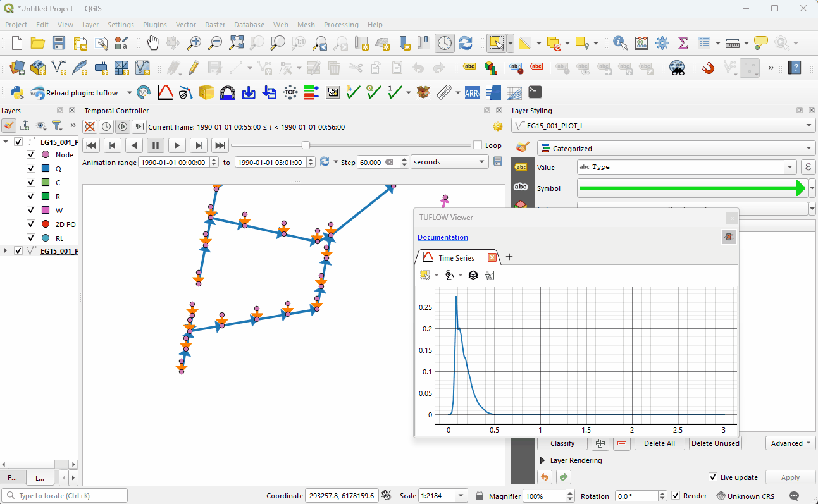Open the Temporal Controller clock icon
Viewport: 818px width, 504px height.
[x=445, y=43]
